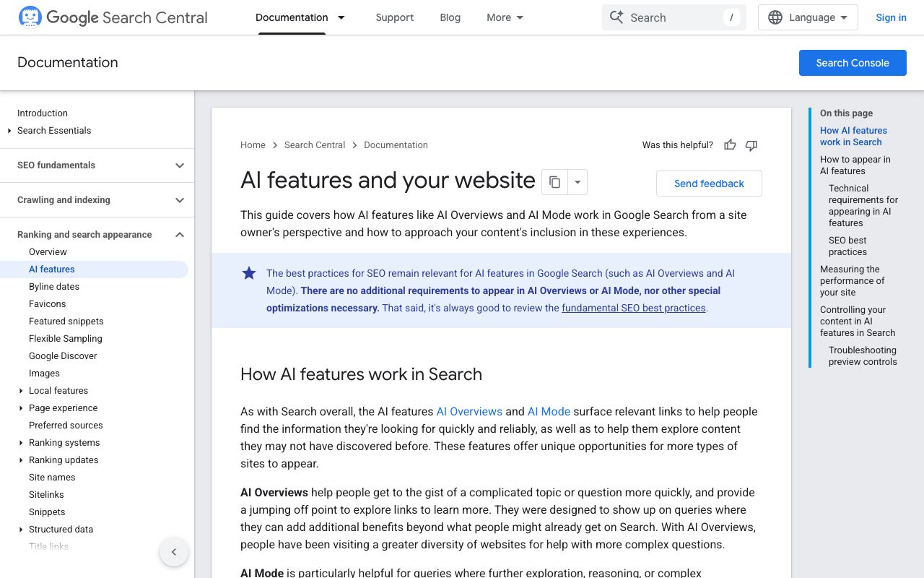This screenshot has height=578, width=924.
Task: Jump to Troubleshooting preview controls
Action: click(863, 356)
